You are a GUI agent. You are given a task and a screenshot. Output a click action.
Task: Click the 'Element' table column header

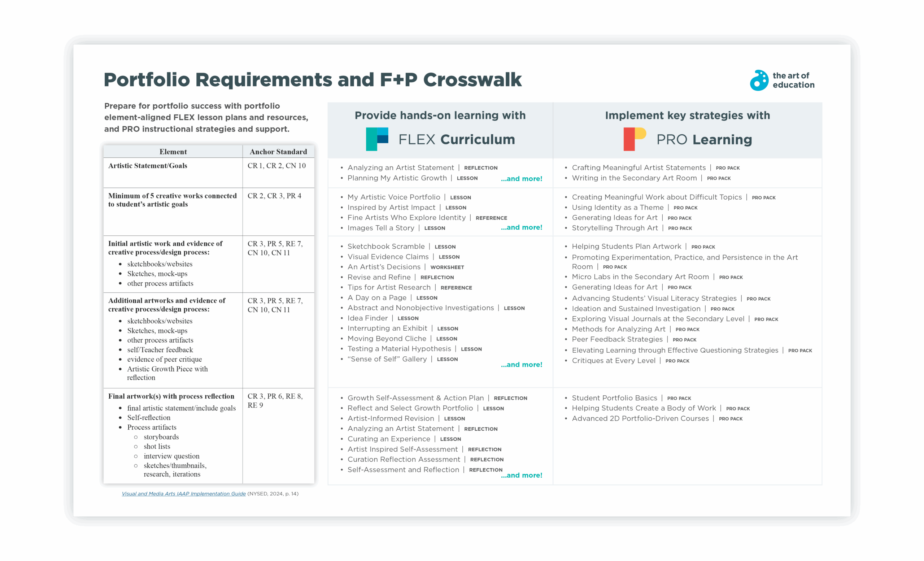click(173, 152)
